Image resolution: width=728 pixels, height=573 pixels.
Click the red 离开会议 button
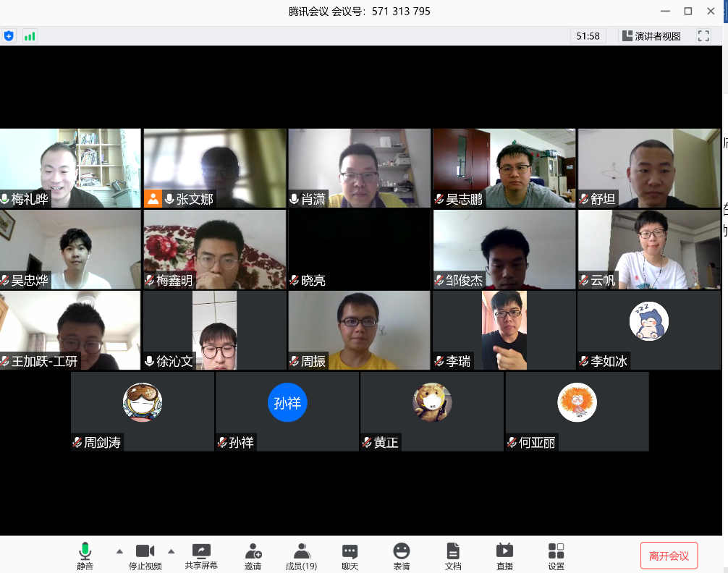point(669,556)
